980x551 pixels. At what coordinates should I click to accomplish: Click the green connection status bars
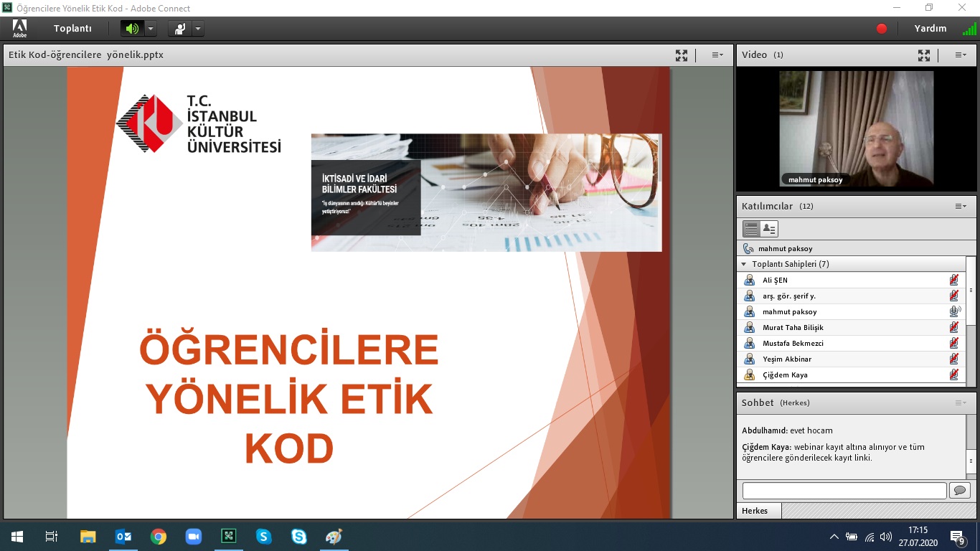[x=969, y=29]
